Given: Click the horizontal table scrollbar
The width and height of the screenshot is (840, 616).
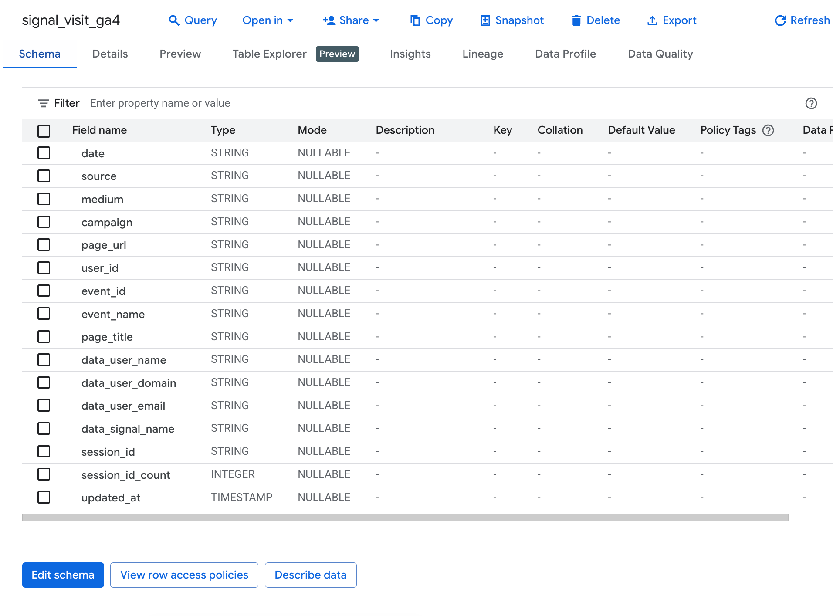Looking at the screenshot, I should (405, 517).
